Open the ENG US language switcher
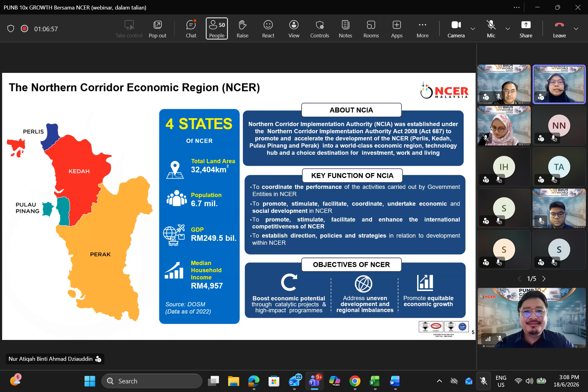Viewport: 588px width, 392px height. (501, 381)
